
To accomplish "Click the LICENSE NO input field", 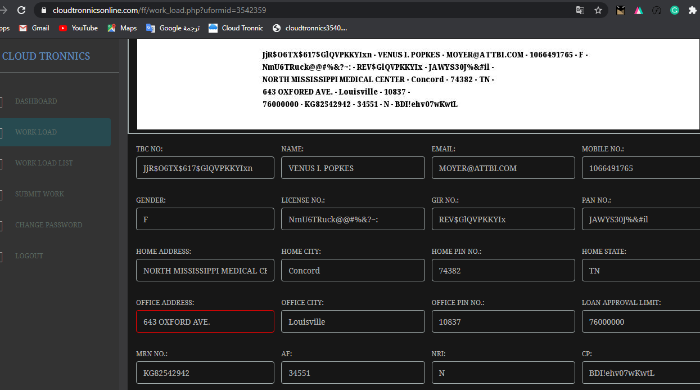I will point(353,219).
